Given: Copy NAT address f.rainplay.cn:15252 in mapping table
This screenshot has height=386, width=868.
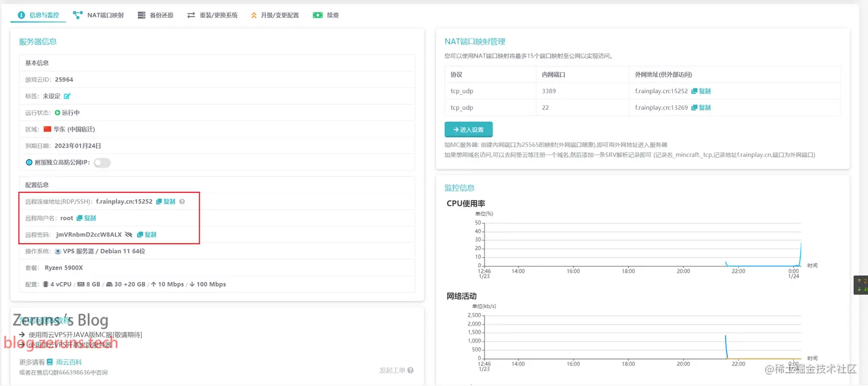Looking at the screenshot, I should [x=701, y=91].
